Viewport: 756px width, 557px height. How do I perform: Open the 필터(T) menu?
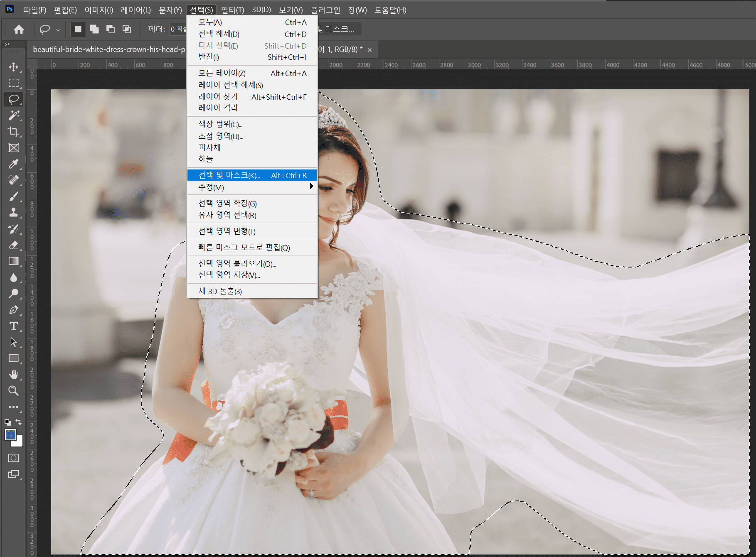tap(233, 10)
